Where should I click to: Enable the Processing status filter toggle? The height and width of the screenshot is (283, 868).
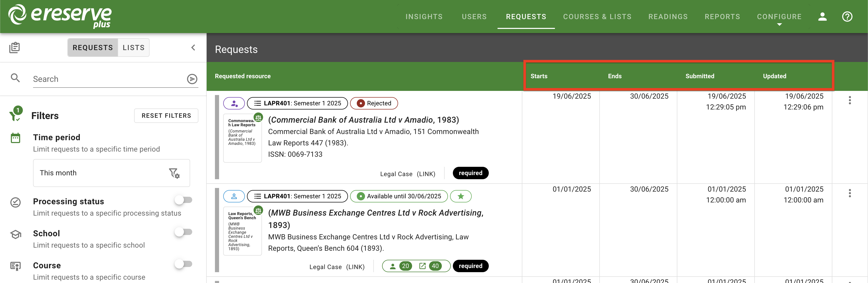(183, 200)
